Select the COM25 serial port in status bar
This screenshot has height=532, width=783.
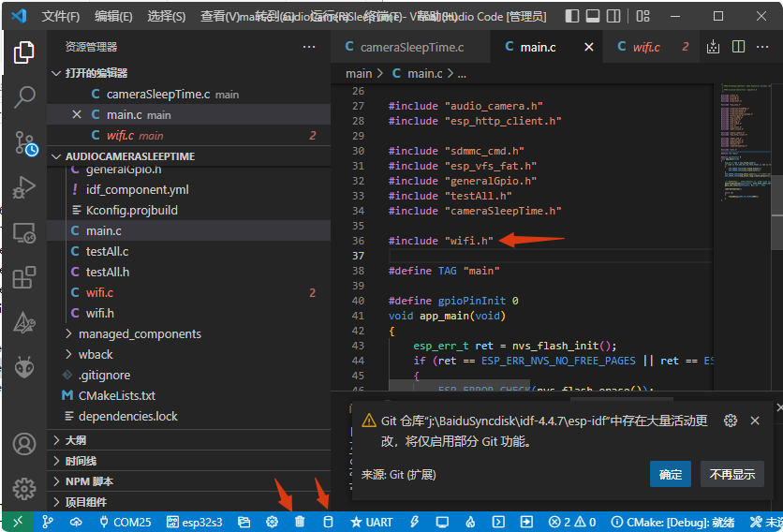pos(126,522)
